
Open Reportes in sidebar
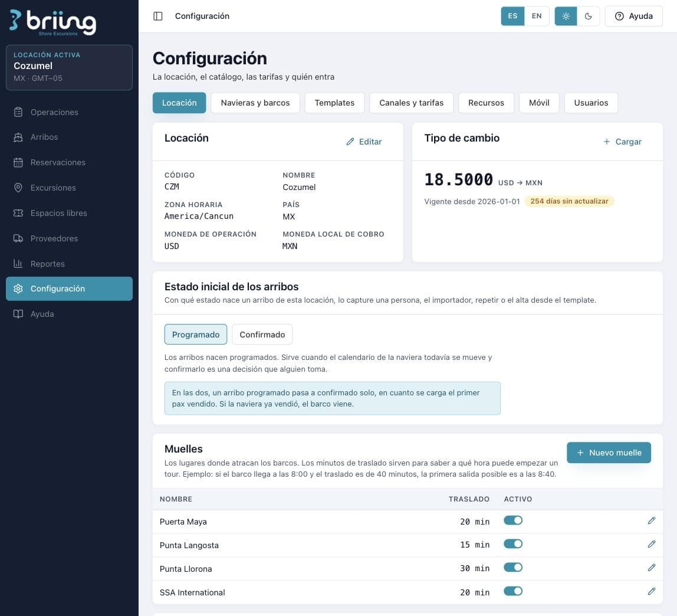coord(69,264)
